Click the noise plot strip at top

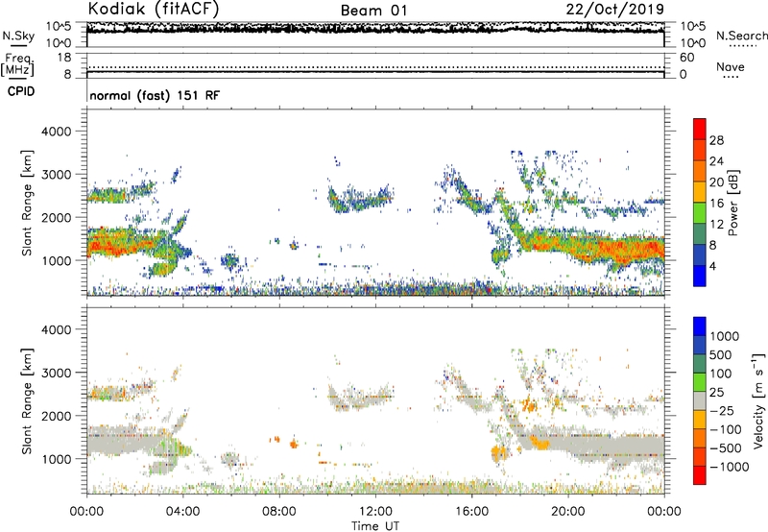click(x=375, y=35)
